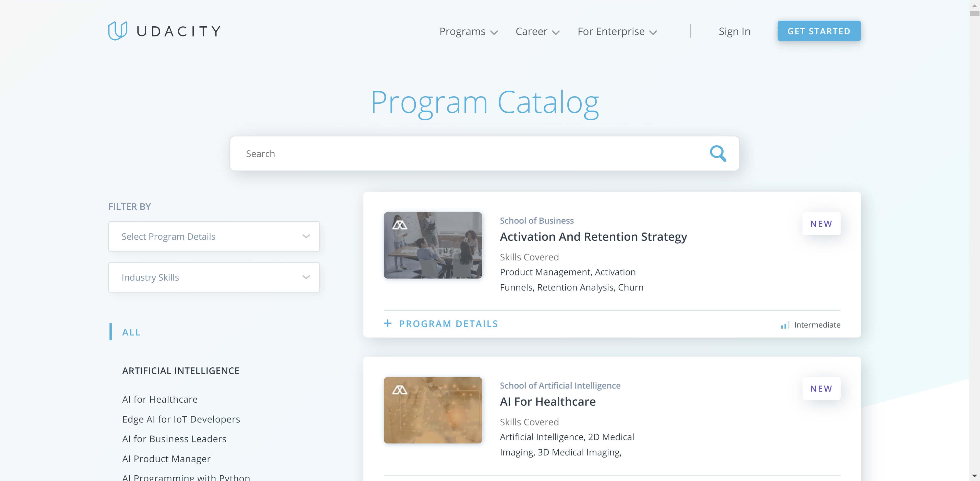Click the ARTIFICIAL INTELLIGENCE category label
Screen dimensions: 980x481
pos(181,370)
